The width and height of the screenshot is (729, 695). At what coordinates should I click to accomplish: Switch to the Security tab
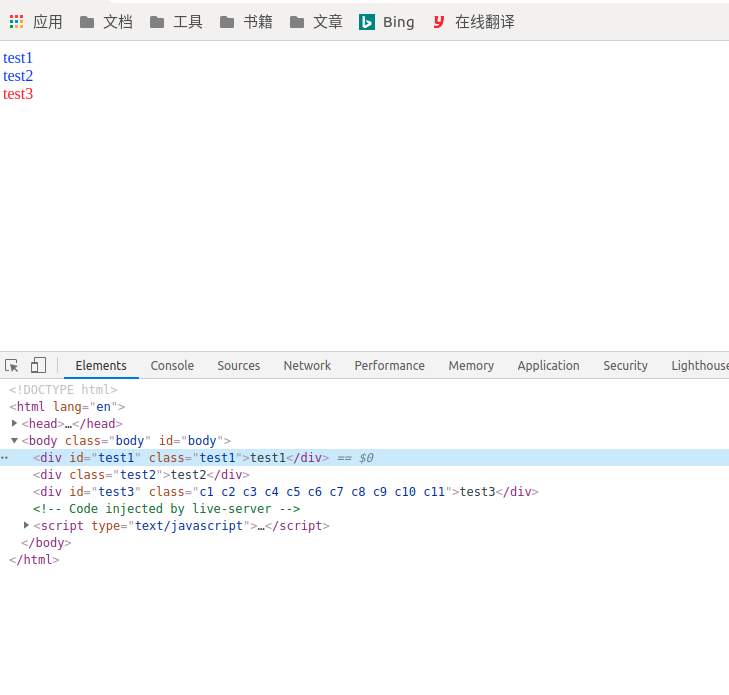(625, 365)
